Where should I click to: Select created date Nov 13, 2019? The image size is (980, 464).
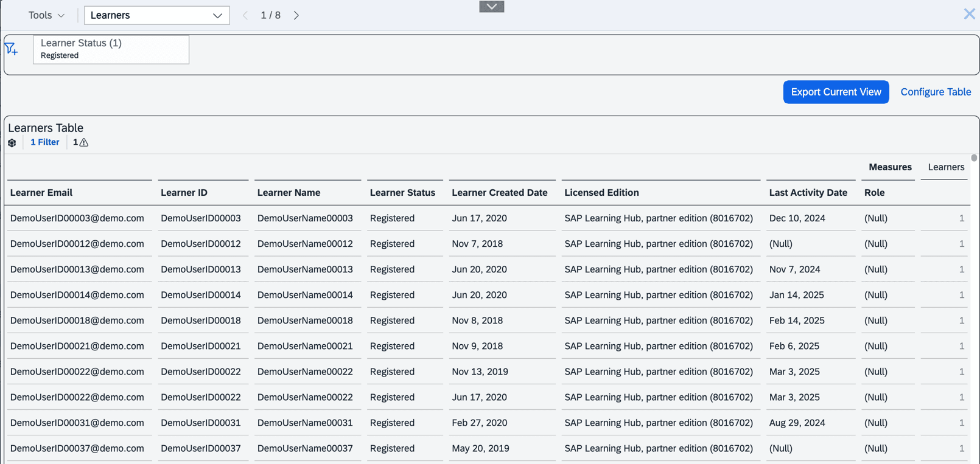(x=480, y=372)
